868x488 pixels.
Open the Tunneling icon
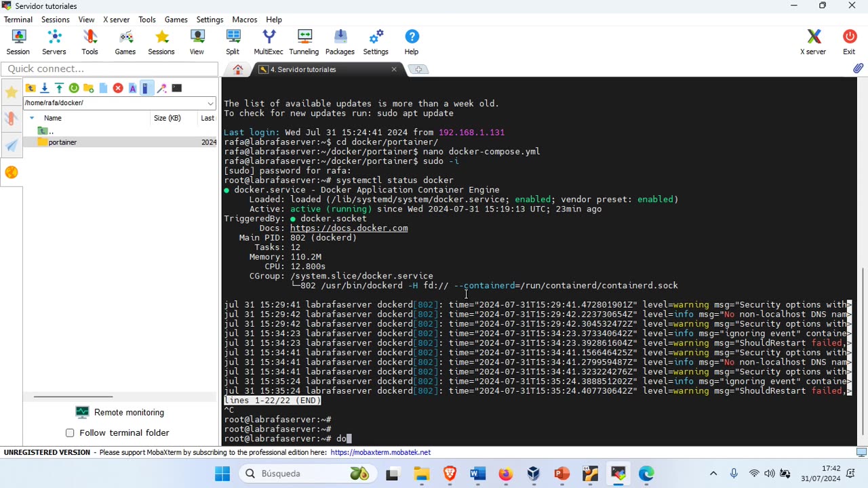click(x=304, y=42)
